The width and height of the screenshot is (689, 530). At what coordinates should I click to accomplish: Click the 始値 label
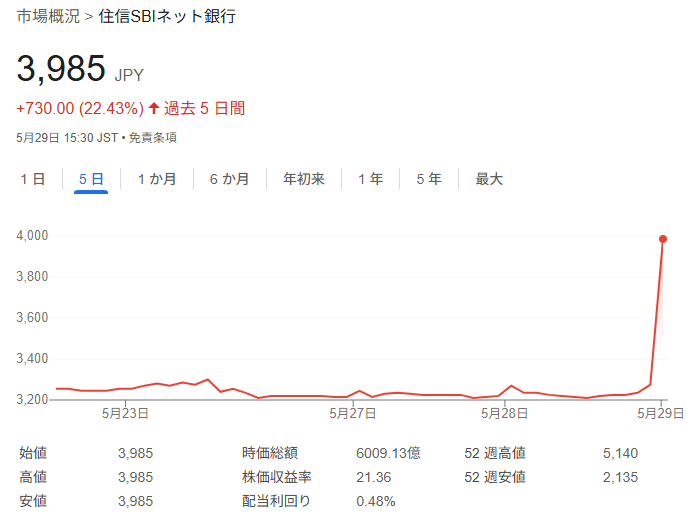[33, 453]
